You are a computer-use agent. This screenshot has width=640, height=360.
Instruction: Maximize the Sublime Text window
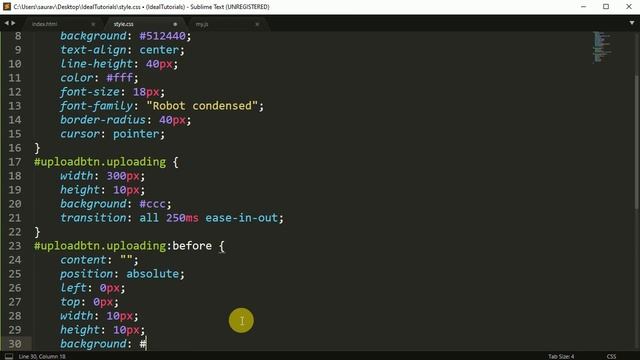click(x=606, y=7)
